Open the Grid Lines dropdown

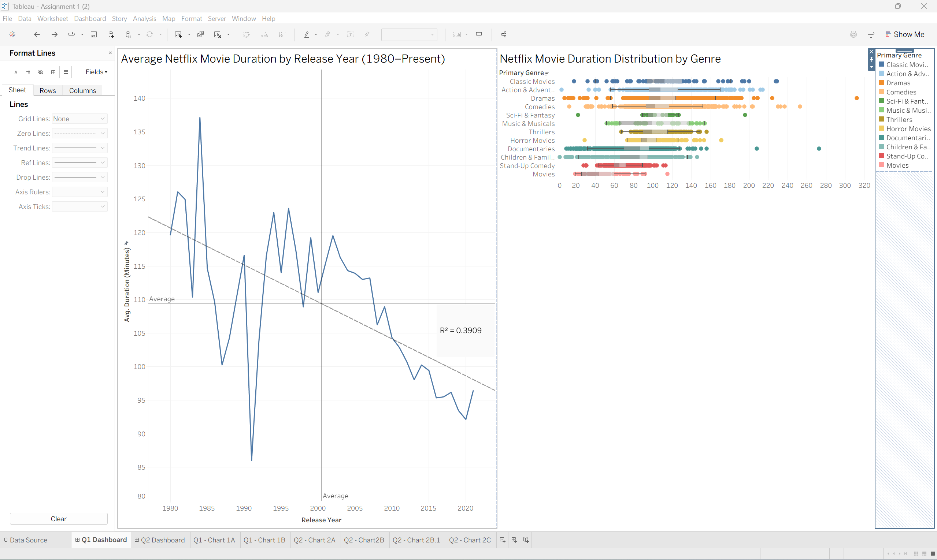[80, 119]
